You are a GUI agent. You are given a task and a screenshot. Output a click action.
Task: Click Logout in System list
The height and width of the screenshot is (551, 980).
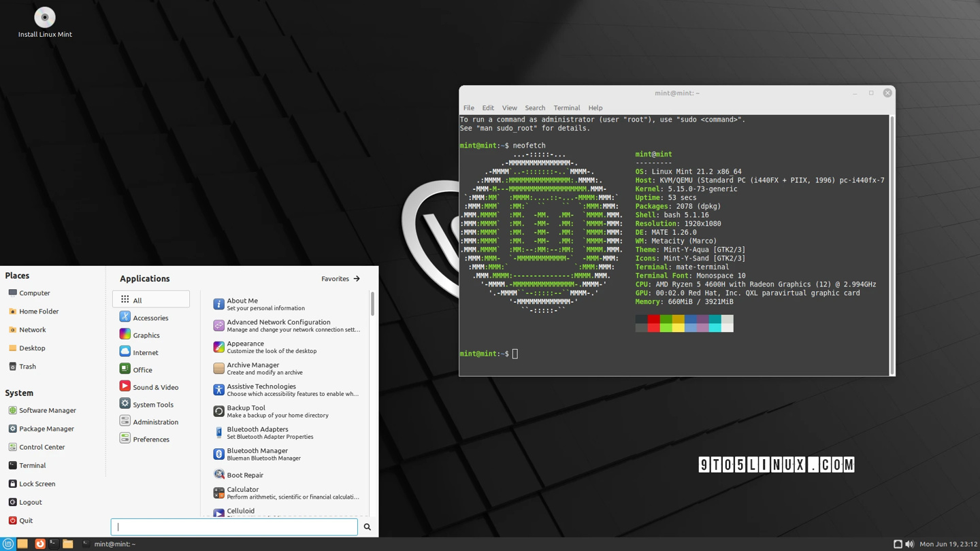(25, 503)
